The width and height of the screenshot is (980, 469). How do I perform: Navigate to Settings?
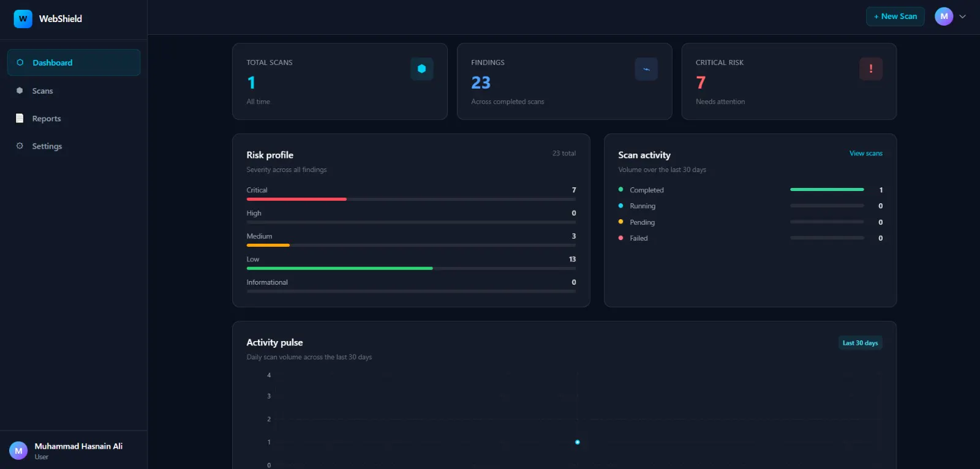pos(73,146)
